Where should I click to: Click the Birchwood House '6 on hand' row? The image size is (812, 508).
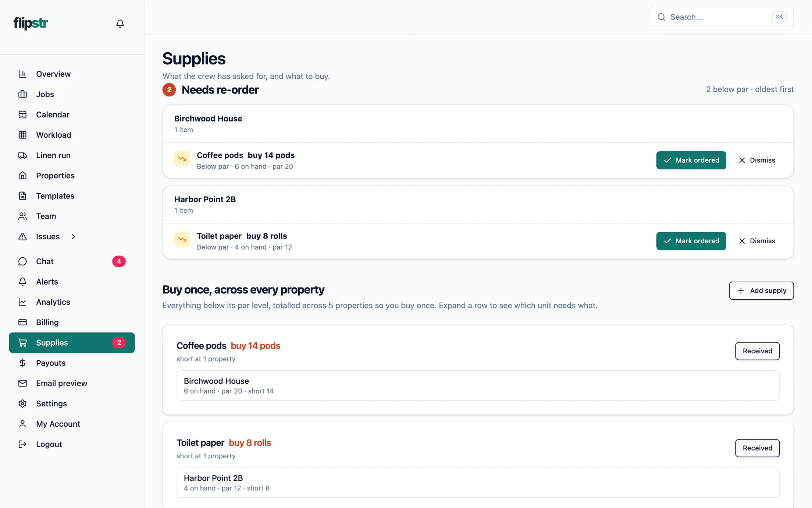pos(478,385)
